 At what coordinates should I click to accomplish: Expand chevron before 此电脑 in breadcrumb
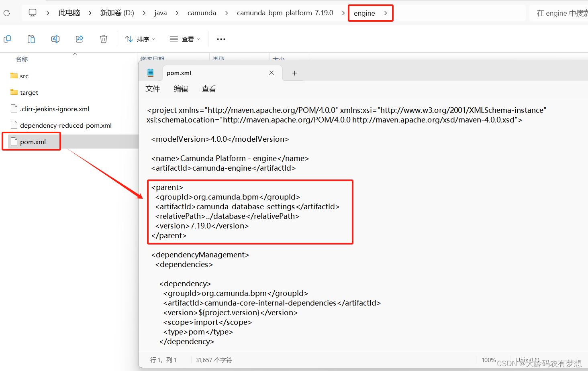coord(48,13)
